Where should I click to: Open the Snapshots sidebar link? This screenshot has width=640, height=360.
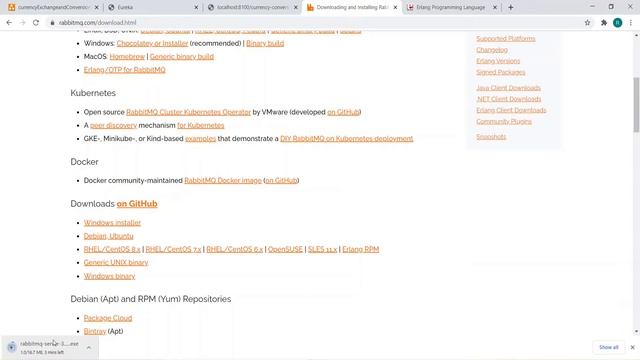click(x=491, y=137)
